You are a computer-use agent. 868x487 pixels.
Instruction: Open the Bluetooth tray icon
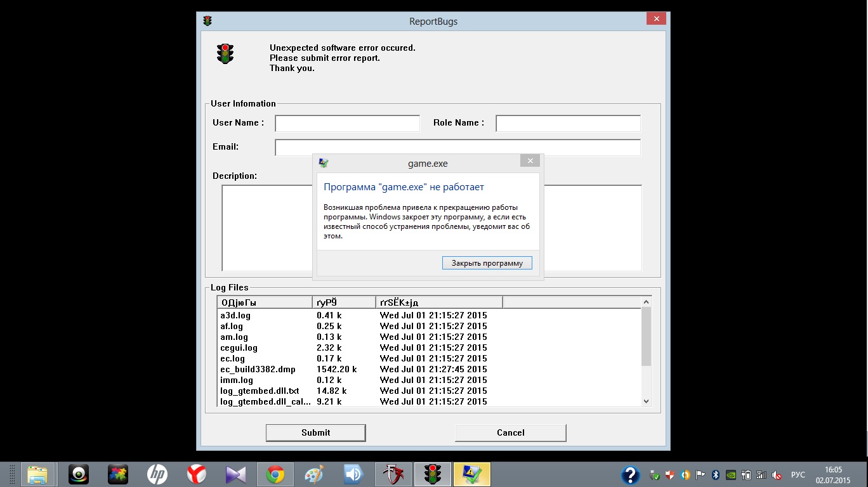pos(716,475)
